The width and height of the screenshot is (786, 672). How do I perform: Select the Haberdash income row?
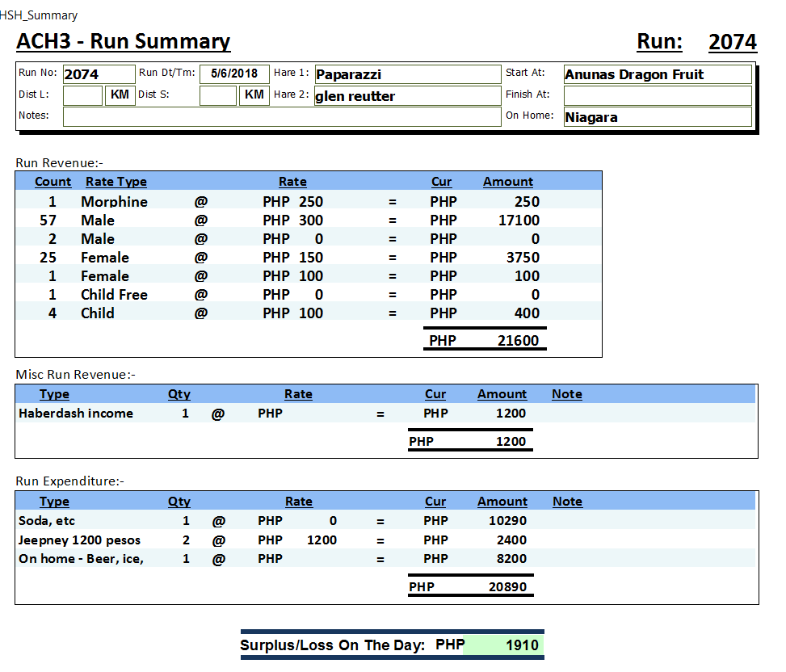pyautogui.click(x=76, y=414)
